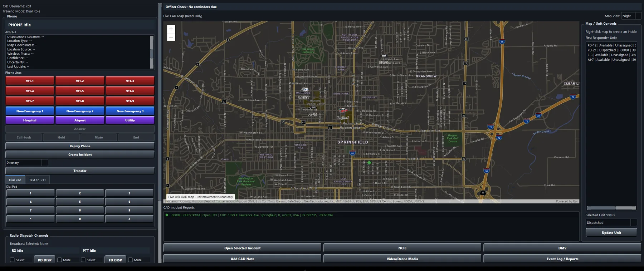Open the DMV lookup
Image resolution: width=644 pixels, height=271 pixels.
pos(562,248)
